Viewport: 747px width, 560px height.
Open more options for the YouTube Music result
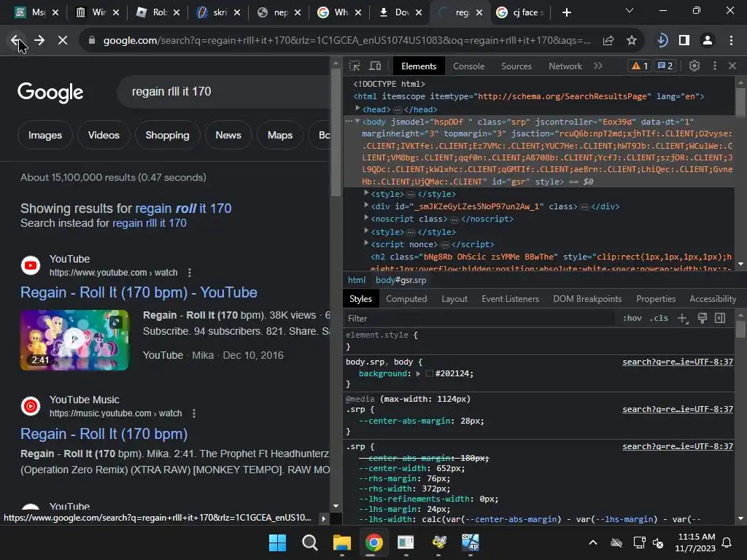tap(193, 413)
